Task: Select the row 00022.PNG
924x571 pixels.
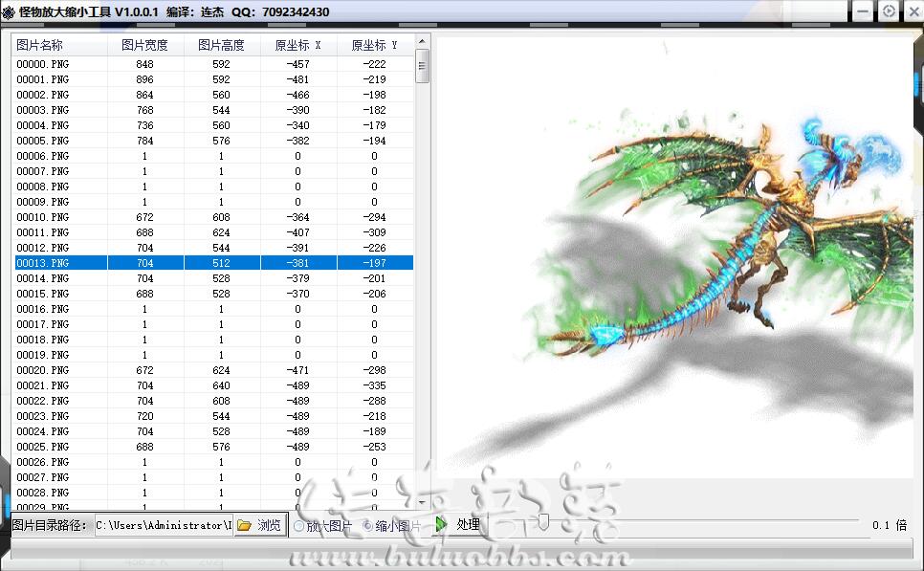Action: pos(212,402)
